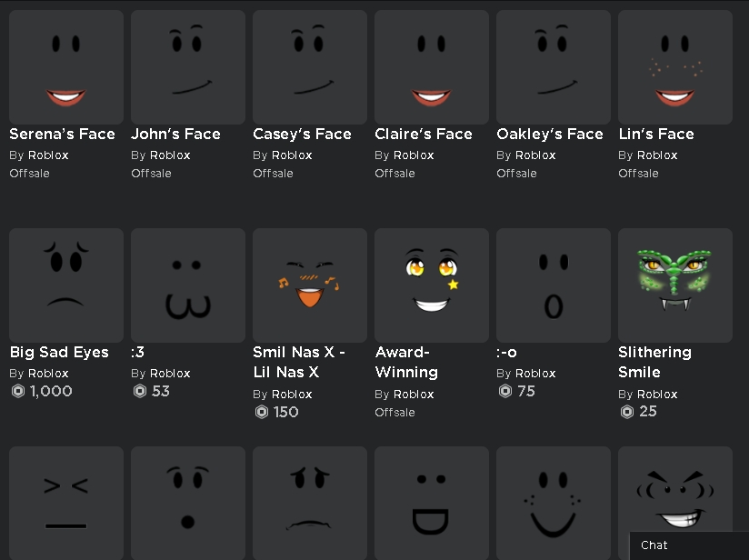Click Offsale label under Lin's Face
This screenshot has height=560, width=749.
tap(639, 174)
